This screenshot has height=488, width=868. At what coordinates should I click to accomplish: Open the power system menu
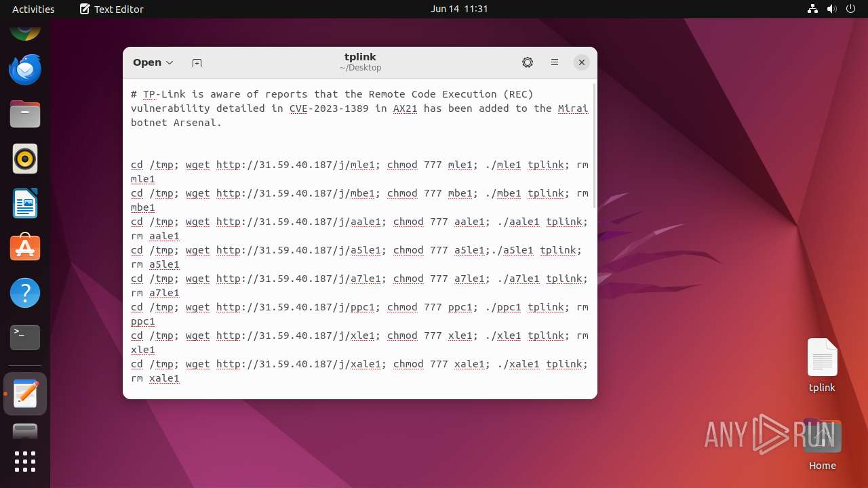[x=851, y=9]
